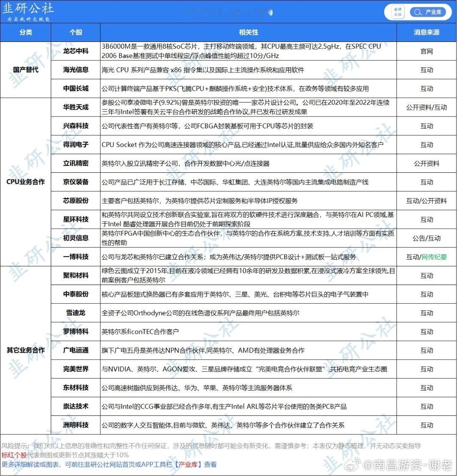Viewport: 457px width, 476px height.
Task: Click the Intel CCG事业部 description text
Action: (224, 407)
